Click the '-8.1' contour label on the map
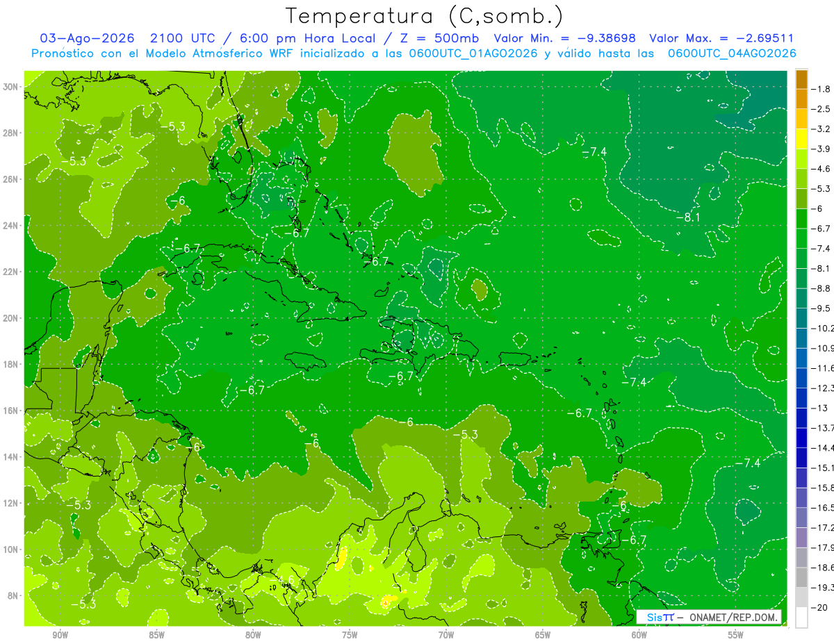 [x=687, y=217]
